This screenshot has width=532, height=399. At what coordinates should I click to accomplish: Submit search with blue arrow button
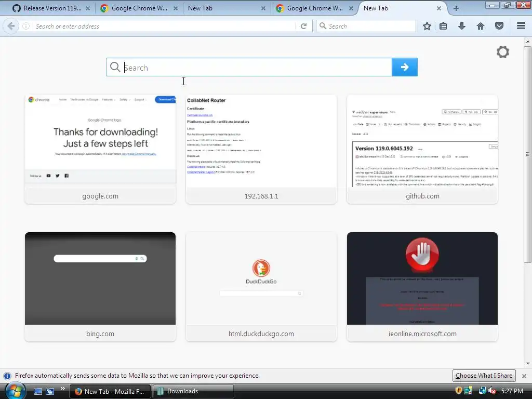pos(404,67)
